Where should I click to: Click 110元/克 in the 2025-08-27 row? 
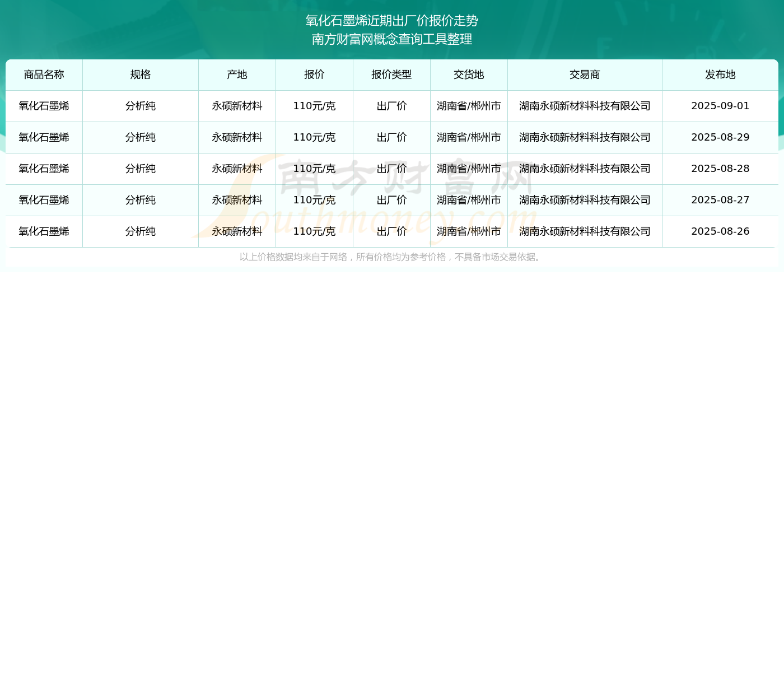click(x=314, y=200)
